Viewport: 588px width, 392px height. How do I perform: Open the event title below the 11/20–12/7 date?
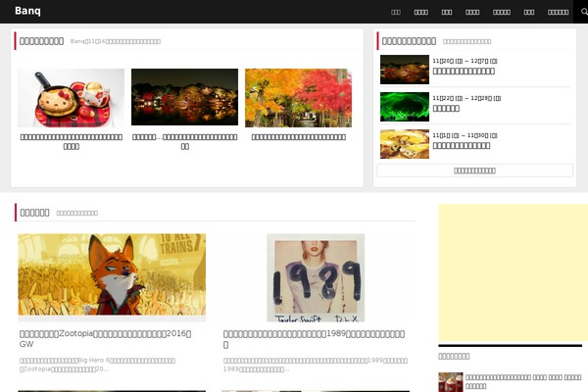[x=464, y=71]
